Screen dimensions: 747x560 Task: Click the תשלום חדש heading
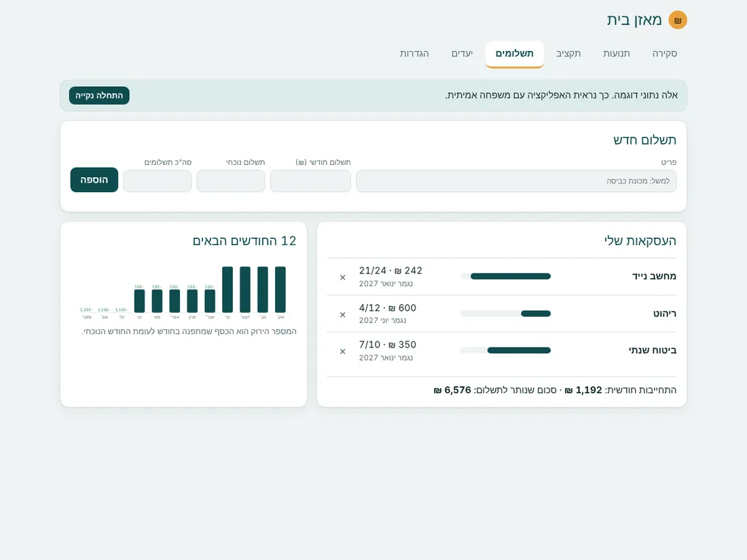(x=644, y=140)
